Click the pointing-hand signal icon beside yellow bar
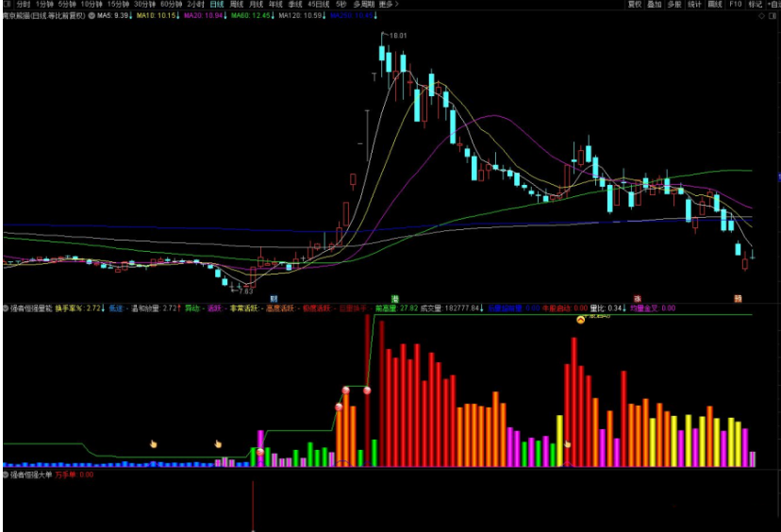The width and height of the screenshot is (781, 532). tap(567, 443)
